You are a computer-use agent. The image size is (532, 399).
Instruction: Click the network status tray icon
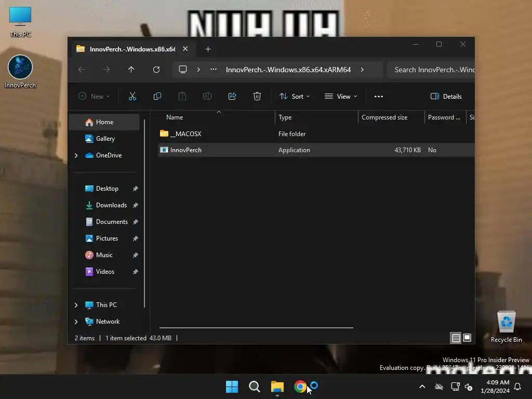pos(455,387)
